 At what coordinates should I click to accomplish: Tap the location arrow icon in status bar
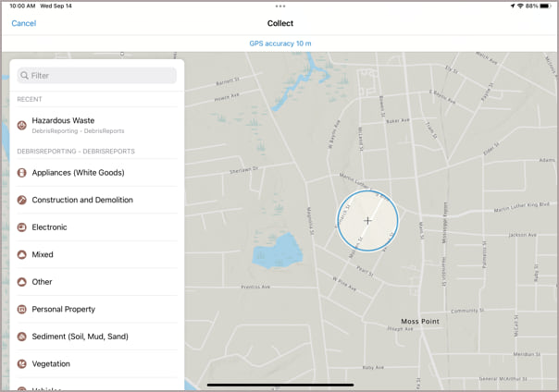[x=513, y=6]
